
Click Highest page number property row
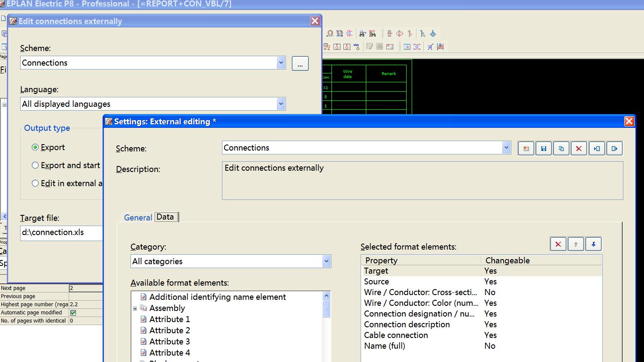tap(52, 305)
